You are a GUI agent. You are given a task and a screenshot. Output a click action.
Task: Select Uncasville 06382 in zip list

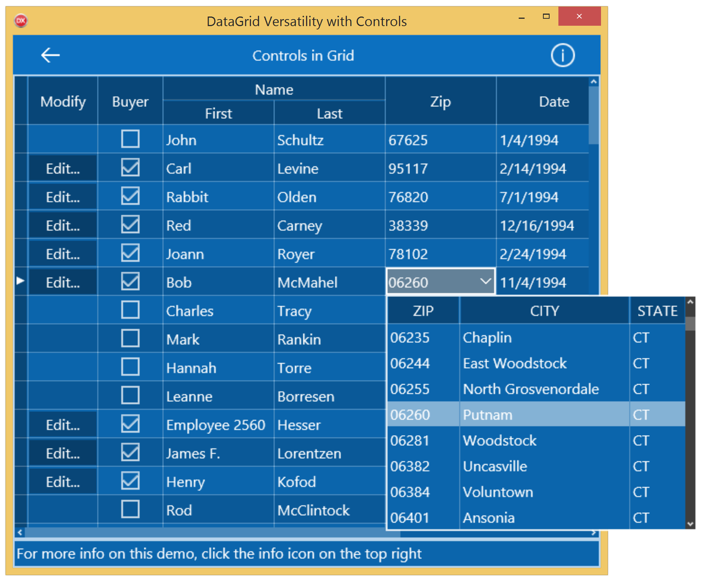[x=536, y=466]
